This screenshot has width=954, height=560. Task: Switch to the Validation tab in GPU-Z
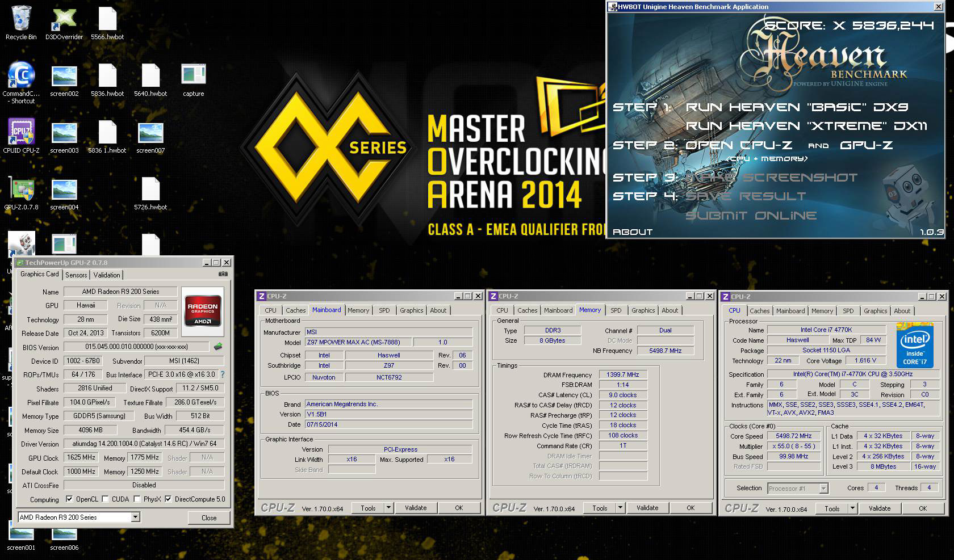click(107, 275)
